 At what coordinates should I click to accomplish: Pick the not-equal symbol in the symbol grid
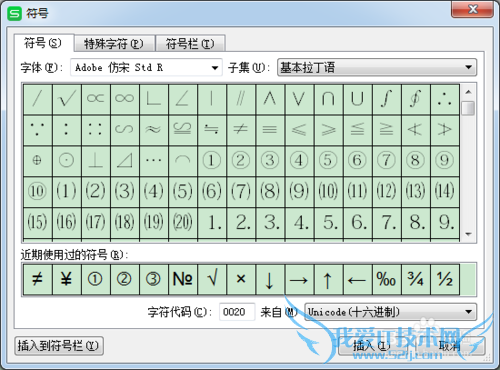coord(241,130)
